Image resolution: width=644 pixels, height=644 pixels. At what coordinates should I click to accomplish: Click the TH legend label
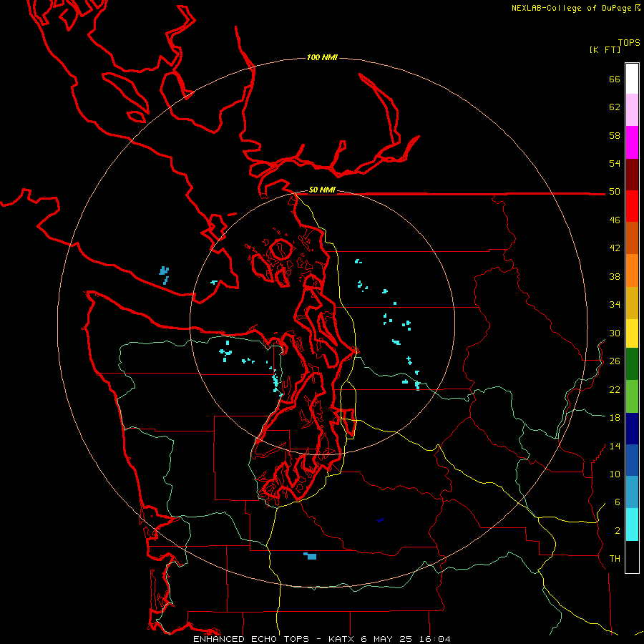point(615,559)
